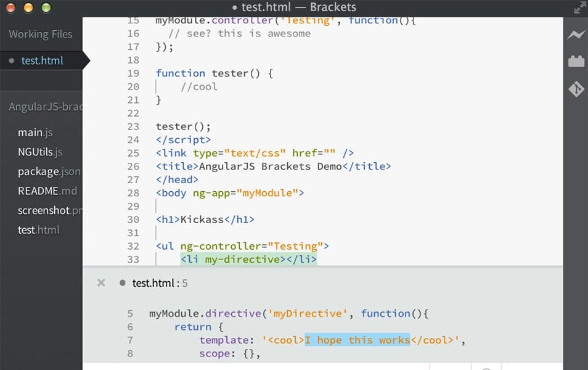Expand the AngularJS-brackets project dropdown

coord(43,106)
